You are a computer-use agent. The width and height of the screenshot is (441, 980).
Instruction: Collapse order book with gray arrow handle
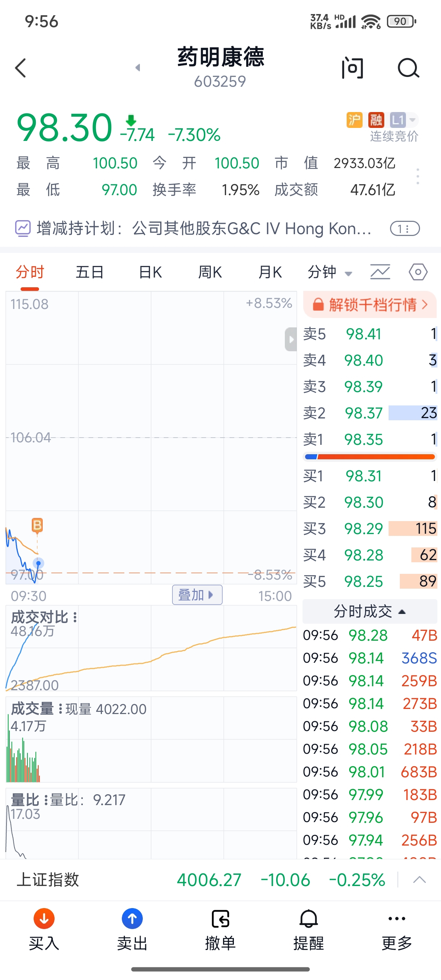tap(291, 339)
